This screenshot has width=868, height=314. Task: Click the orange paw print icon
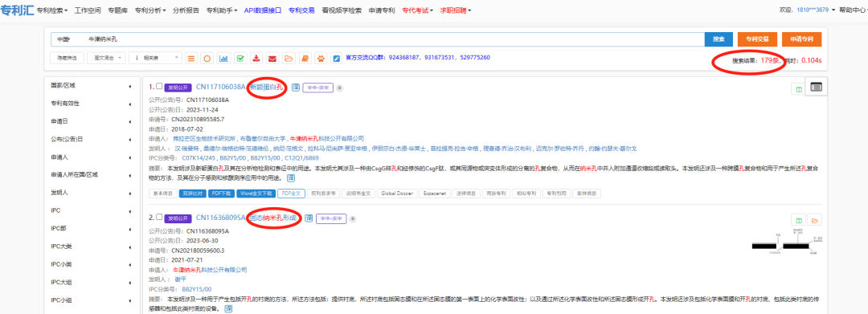(x=321, y=58)
